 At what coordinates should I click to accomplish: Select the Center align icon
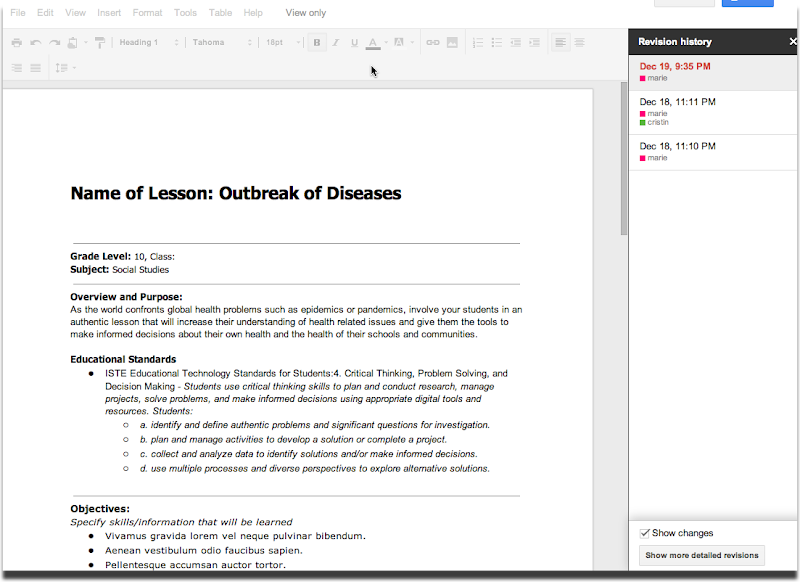click(x=579, y=42)
